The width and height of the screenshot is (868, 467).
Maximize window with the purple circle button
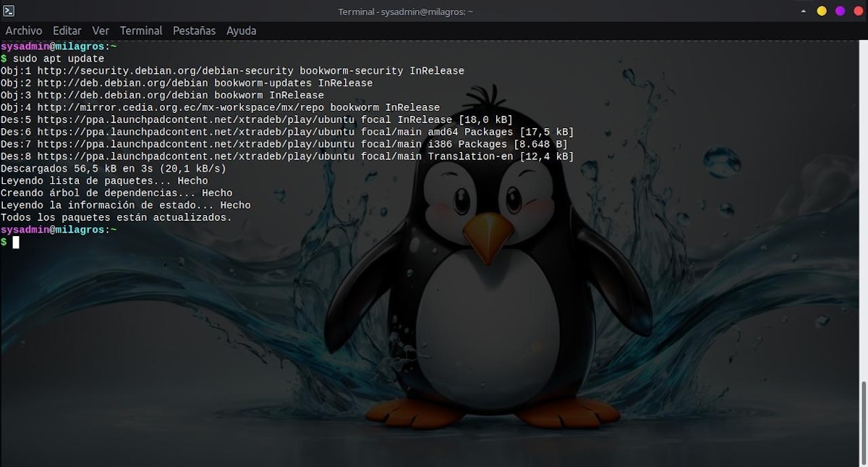[x=840, y=11]
